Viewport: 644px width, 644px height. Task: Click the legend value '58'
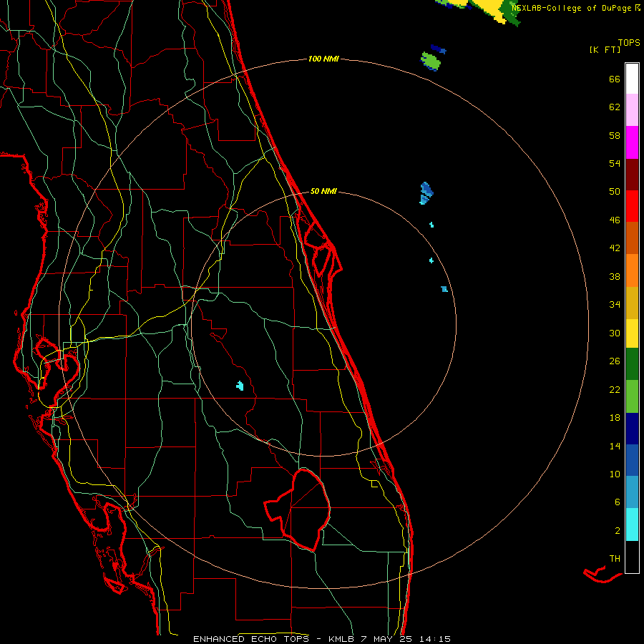(x=615, y=135)
